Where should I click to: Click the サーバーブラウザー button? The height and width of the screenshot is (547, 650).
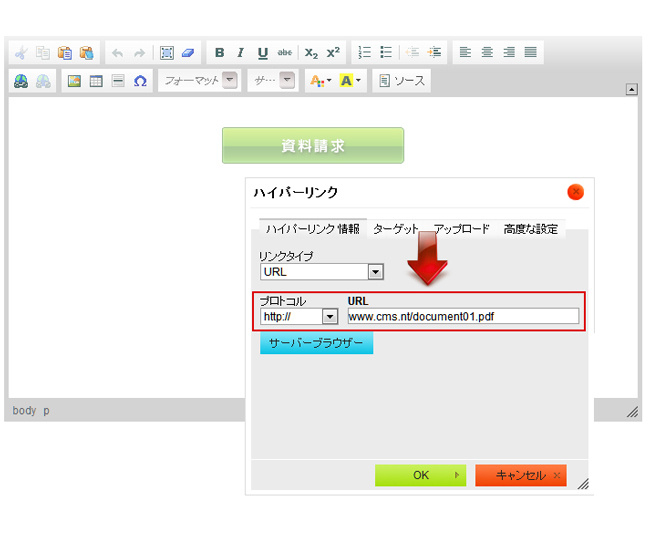[x=316, y=343]
